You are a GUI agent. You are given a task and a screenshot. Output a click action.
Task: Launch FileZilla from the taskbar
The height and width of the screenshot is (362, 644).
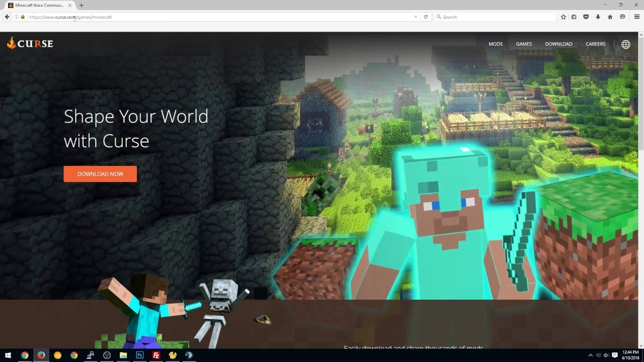(x=156, y=355)
